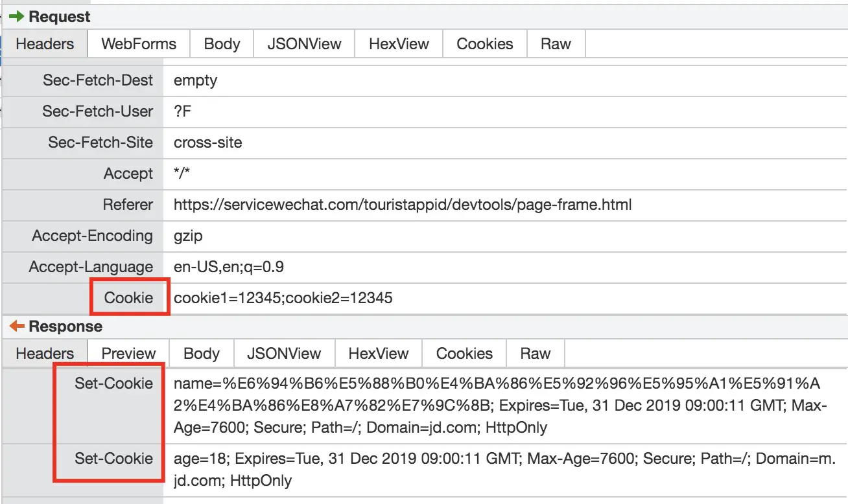The image size is (848, 504).
Task: Open the Request WebForms tab
Action: tap(139, 44)
